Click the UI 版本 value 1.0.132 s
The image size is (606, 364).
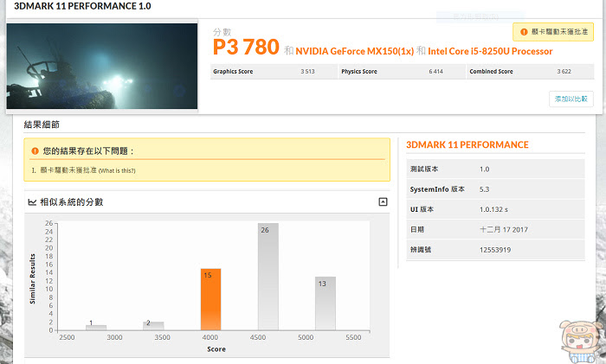(x=493, y=209)
